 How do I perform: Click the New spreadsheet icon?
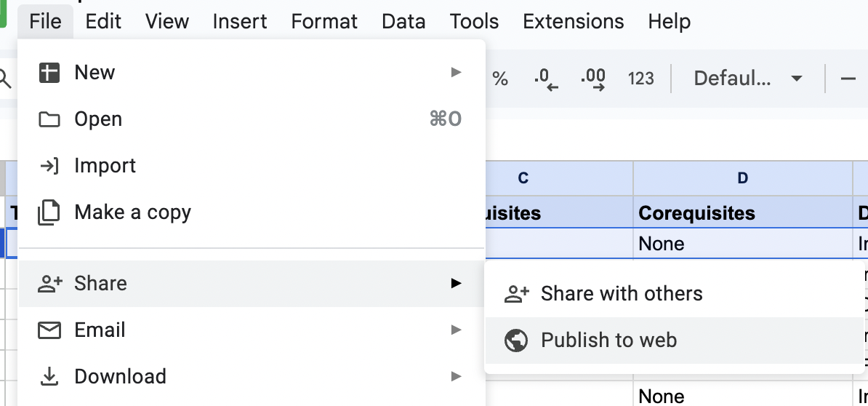click(49, 73)
